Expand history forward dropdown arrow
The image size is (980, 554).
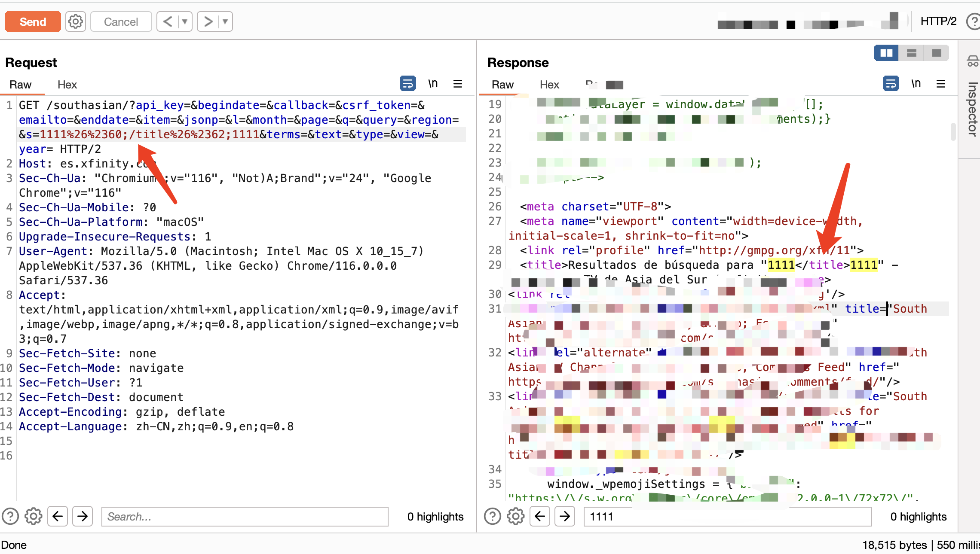pos(225,21)
